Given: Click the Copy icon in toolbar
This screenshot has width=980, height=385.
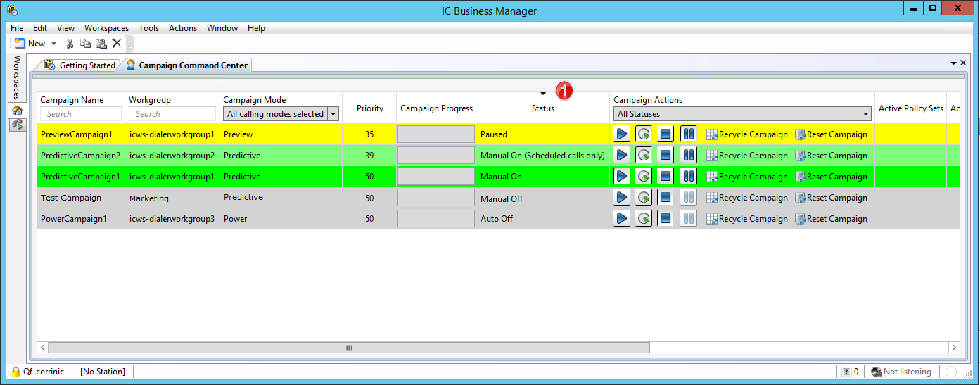Looking at the screenshot, I should click(x=85, y=44).
